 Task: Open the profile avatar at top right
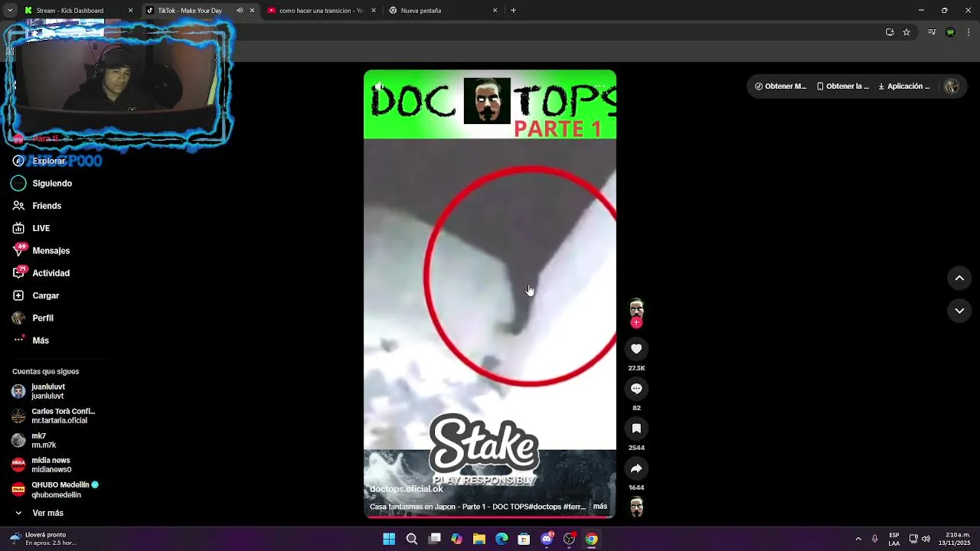click(x=952, y=86)
